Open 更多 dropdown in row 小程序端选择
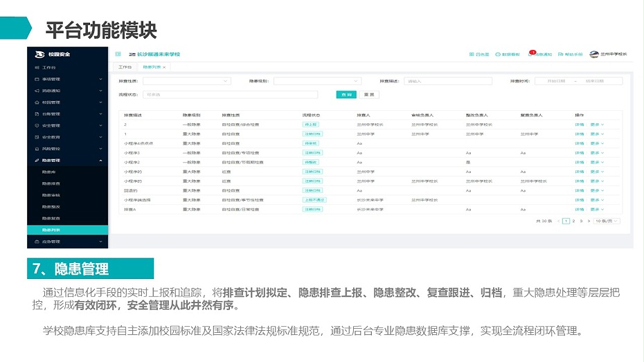The height and width of the screenshot is (362, 644). 597,200
